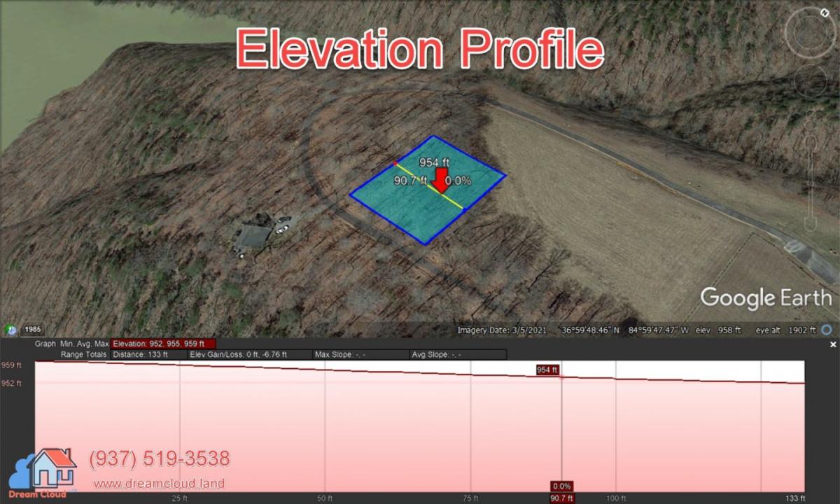Click the red arrow marker on map

click(441, 180)
